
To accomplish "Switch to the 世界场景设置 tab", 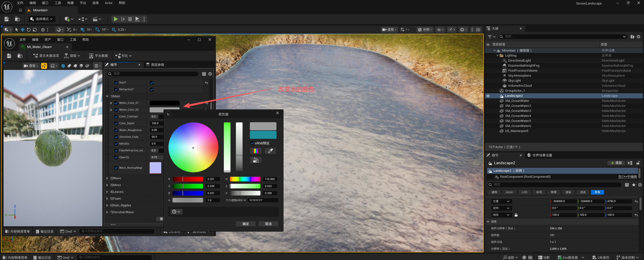I will [x=540, y=155].
